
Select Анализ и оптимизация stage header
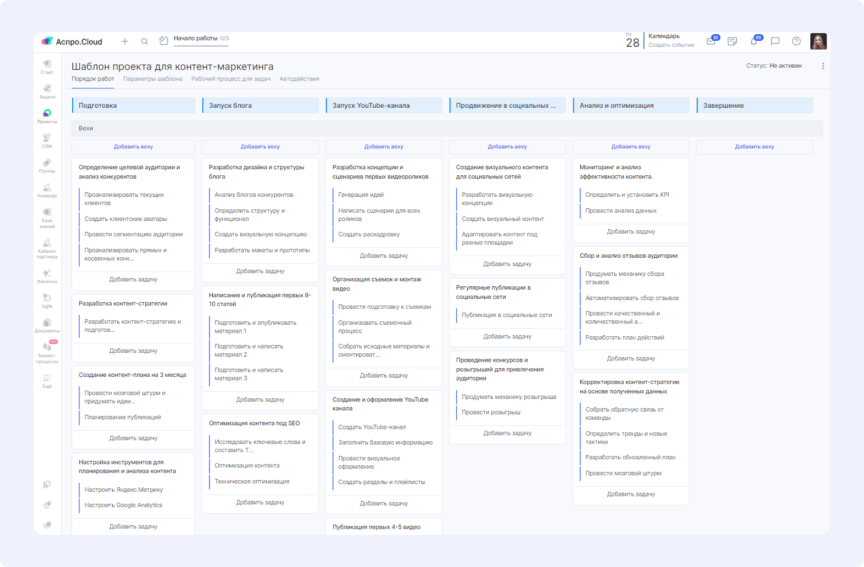pos(631,105)
